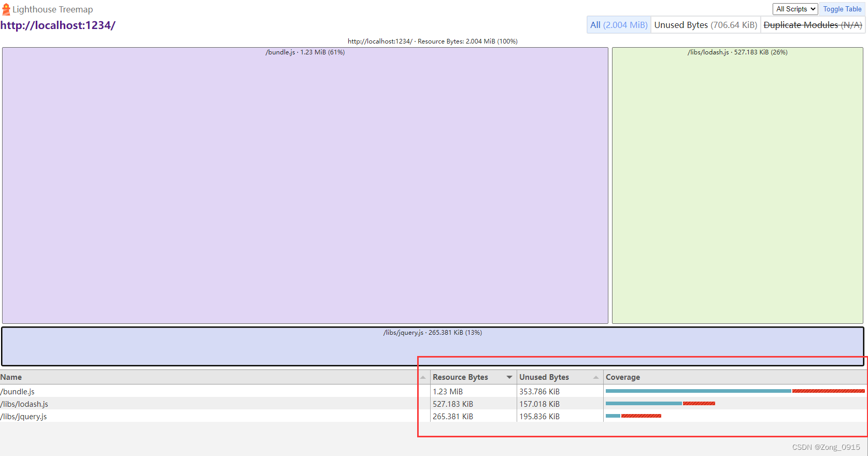Click the coverage bar for /libs/lodash.js
The height and width of the screenshot is (456, 868).
[660, 403]
